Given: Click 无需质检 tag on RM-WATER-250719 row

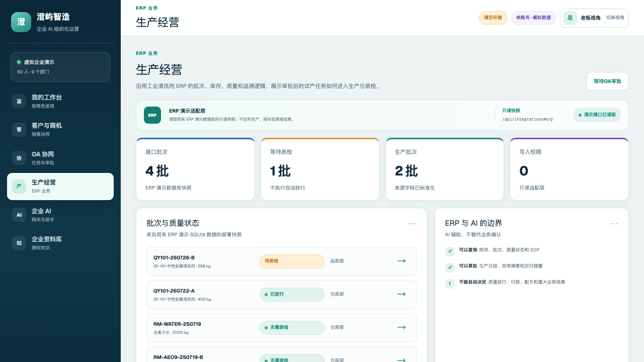Looking at the screenshot, I should [x=292, y=327].
